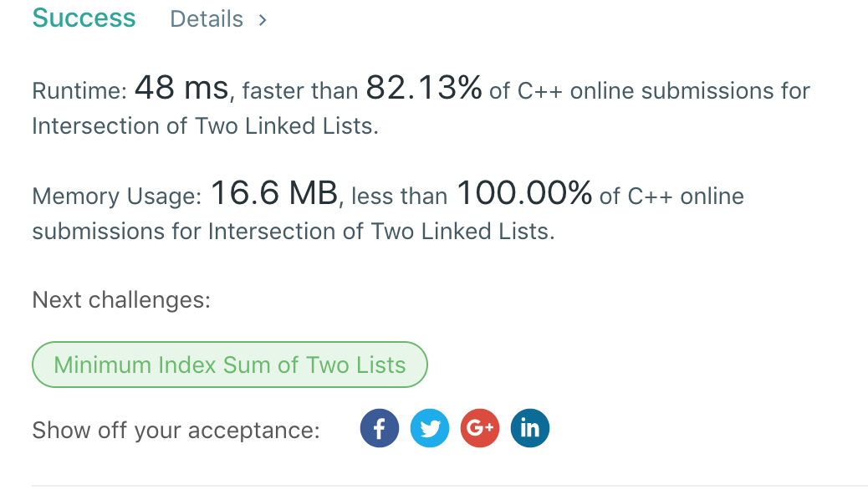The image size is (868, 500).
Task: Open Minimum Index Sum of Two Lists challenge
Action: click(x=230, y=365)
